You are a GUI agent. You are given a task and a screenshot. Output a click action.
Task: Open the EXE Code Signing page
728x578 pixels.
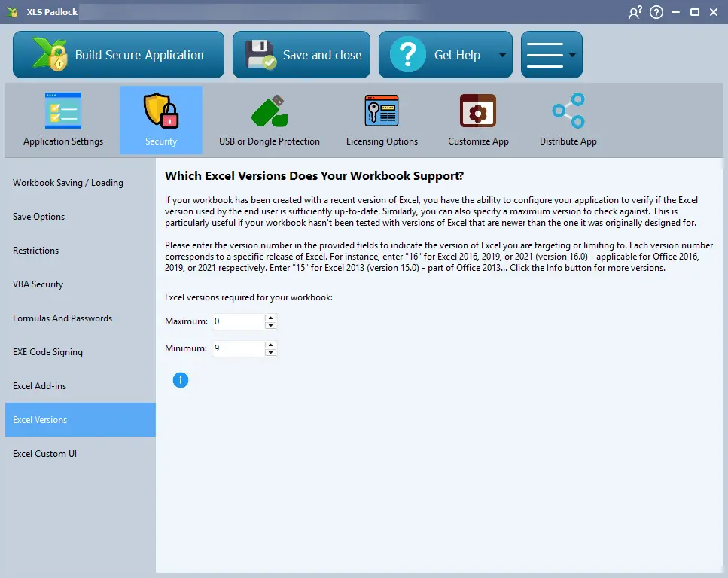(47, 352)
